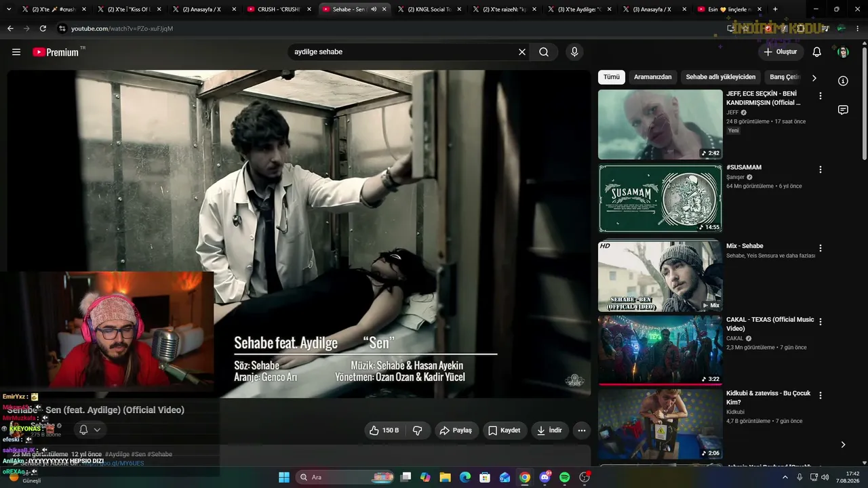This screenshot has width=868, height=488.
Task: Open the #SUSAMAM video thumbnail
Action: 660,199
